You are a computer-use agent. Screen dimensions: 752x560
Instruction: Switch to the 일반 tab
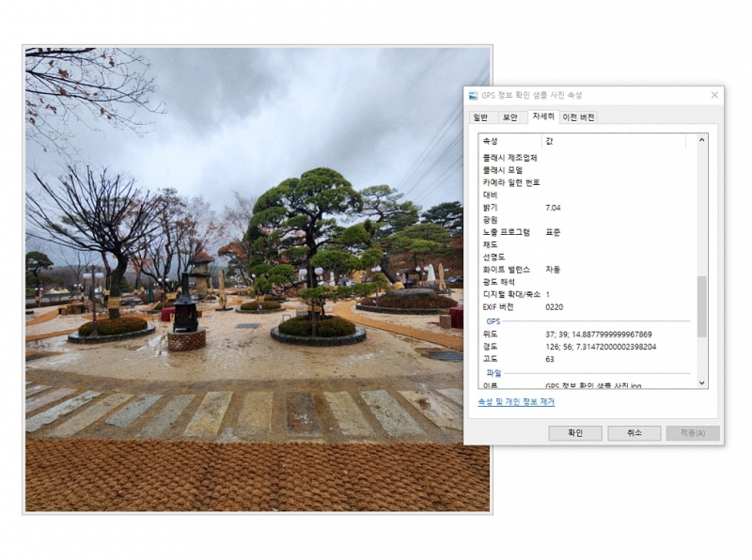click(480, 117)
